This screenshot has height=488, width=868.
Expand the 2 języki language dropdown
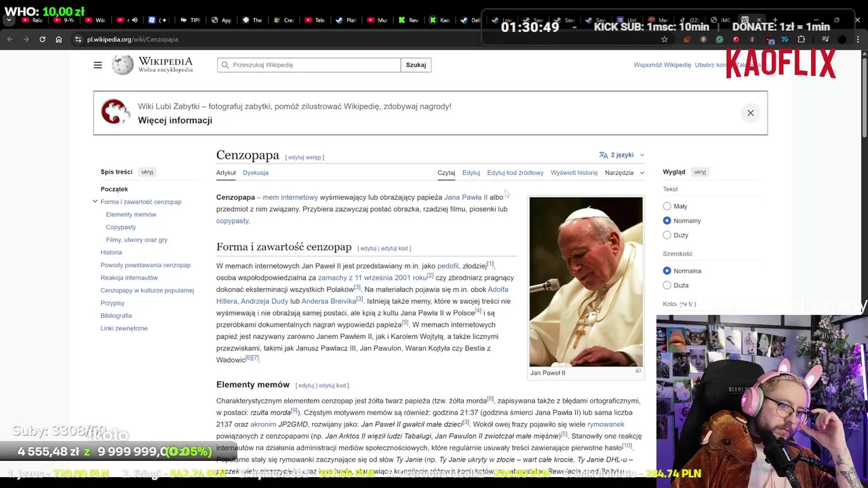click(622, 155)
